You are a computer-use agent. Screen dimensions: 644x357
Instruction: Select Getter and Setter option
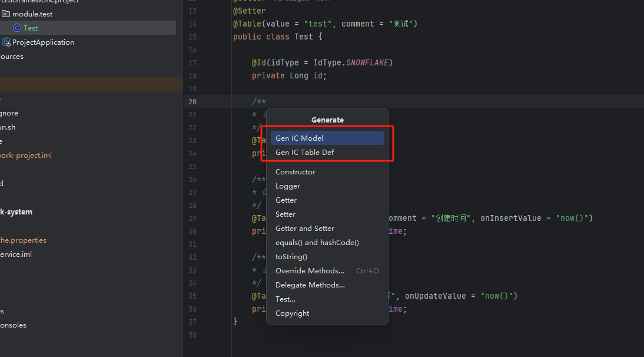pyautogui.click(x=304, y=229)
